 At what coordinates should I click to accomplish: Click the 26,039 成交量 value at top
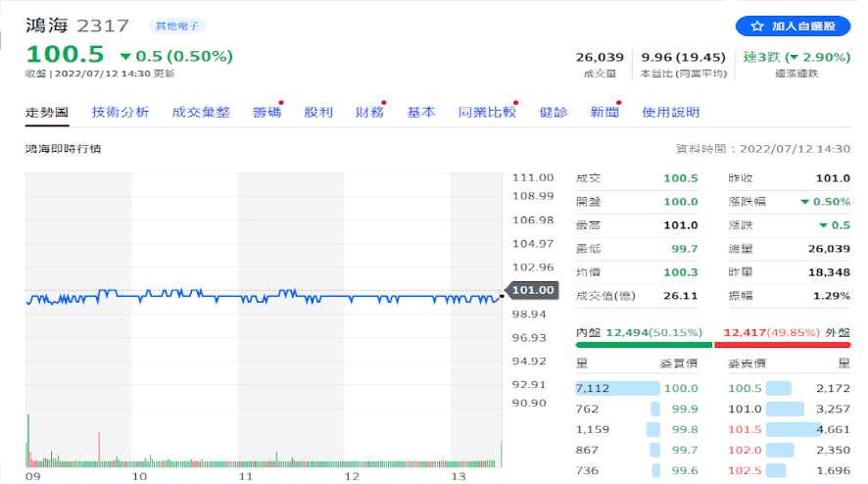tap(600, 58)
